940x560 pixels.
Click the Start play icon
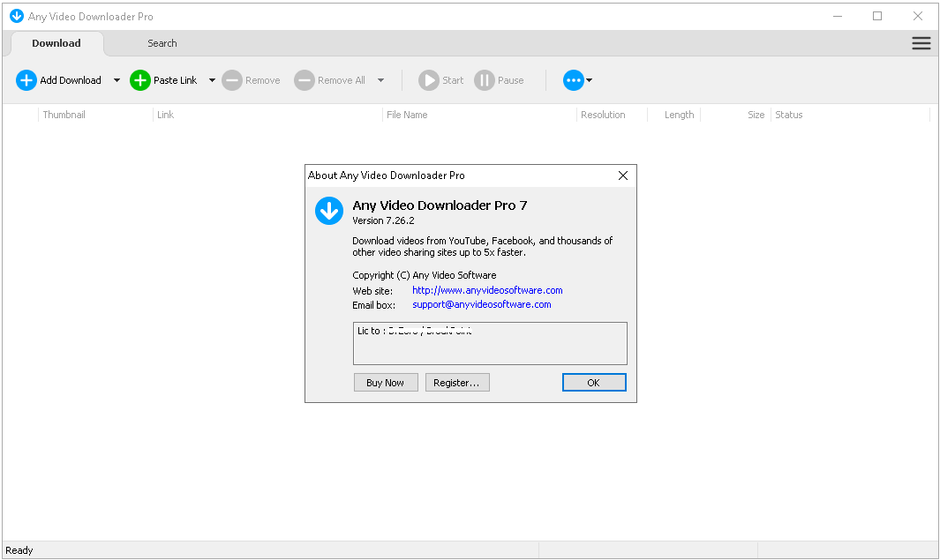[x=429, y=80]
